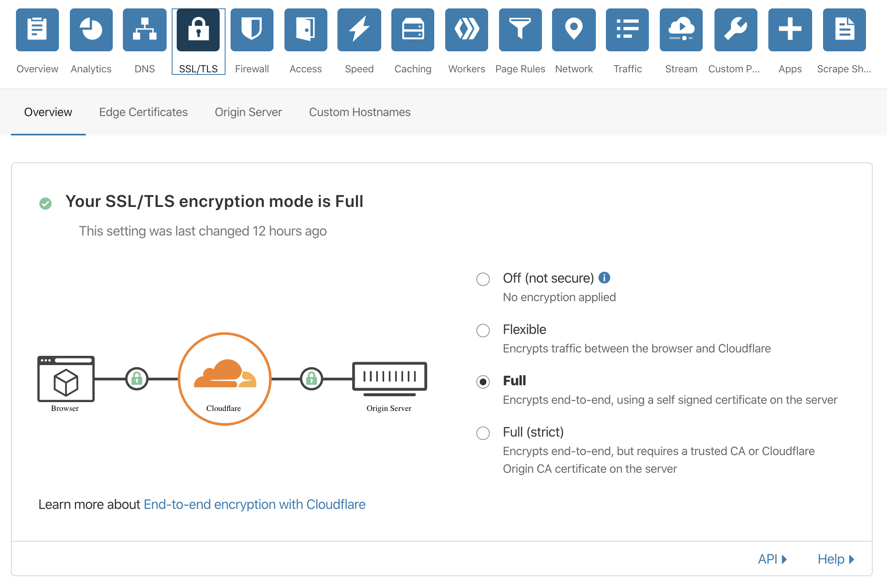This screenshot has width=887, height=588.
Task: Open Page Rules funnel icon
Action: (520, 30)
